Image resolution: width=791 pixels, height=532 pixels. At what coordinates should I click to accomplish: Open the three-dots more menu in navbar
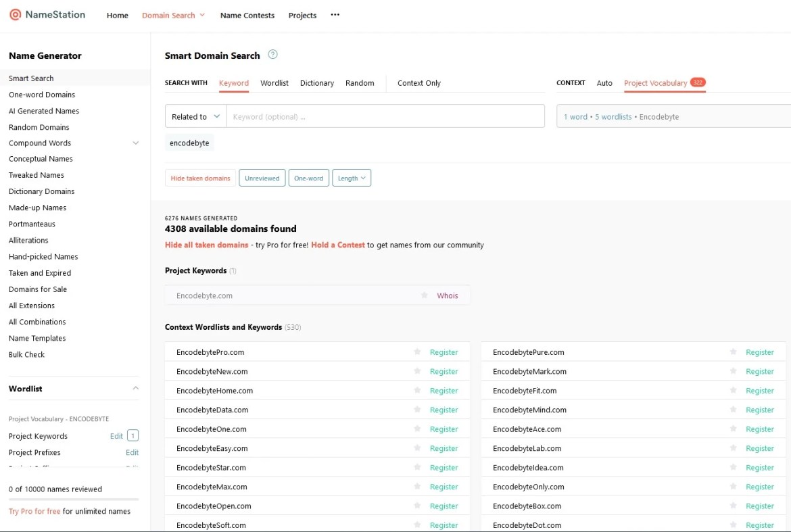(x=335, y=15)
